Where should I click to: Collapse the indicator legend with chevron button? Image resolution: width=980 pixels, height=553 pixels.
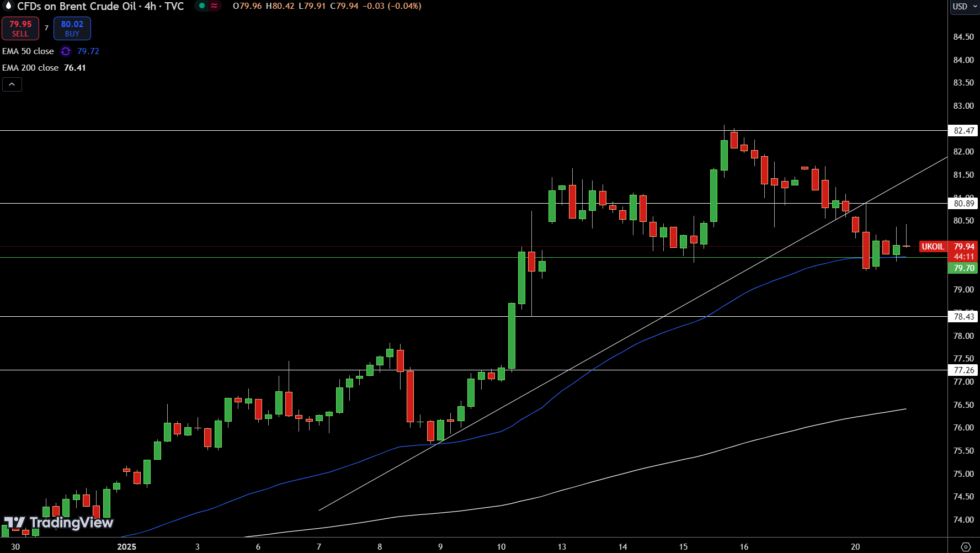click(12, 84)
